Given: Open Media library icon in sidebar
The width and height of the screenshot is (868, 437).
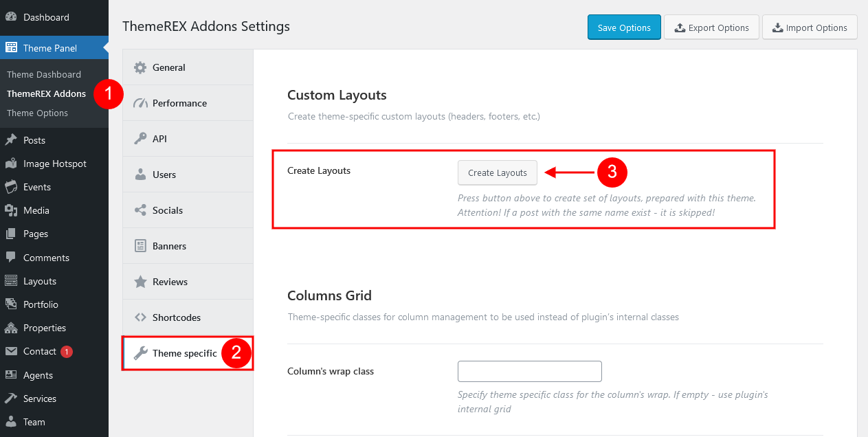Looking at the screenshot, I should click(x=11, y=210).
